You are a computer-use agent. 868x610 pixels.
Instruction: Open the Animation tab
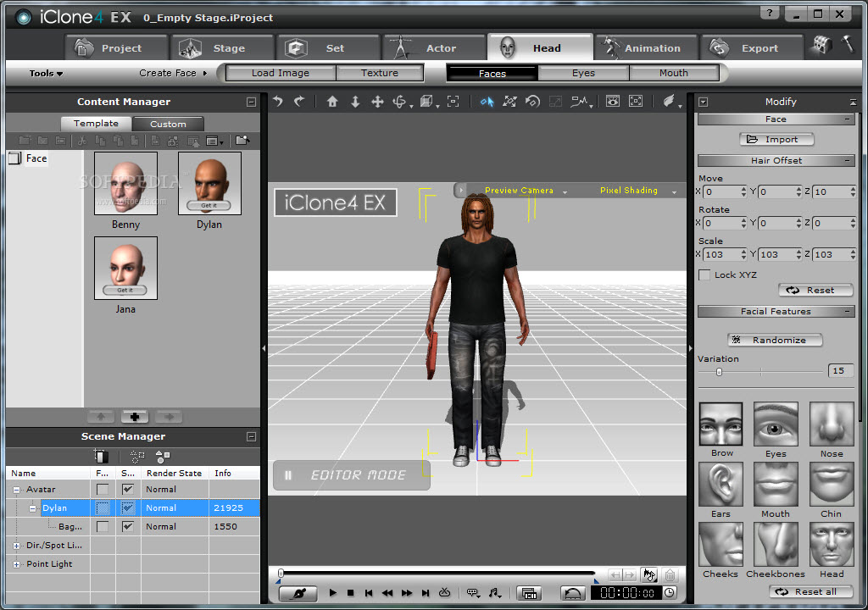[x=647, y=47]
